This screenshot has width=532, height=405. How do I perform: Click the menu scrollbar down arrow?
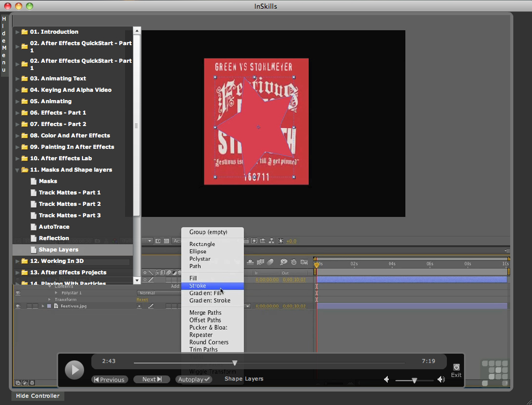(137, 280)
